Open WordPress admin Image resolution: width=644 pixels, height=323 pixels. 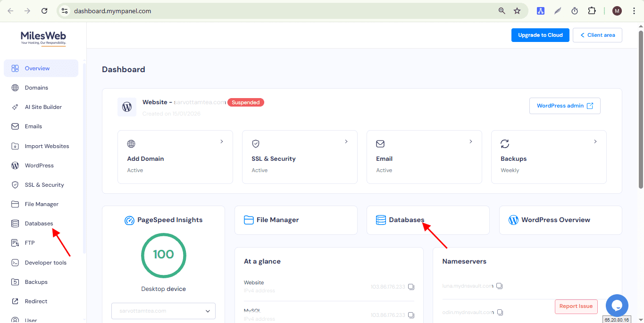(564, 106)
